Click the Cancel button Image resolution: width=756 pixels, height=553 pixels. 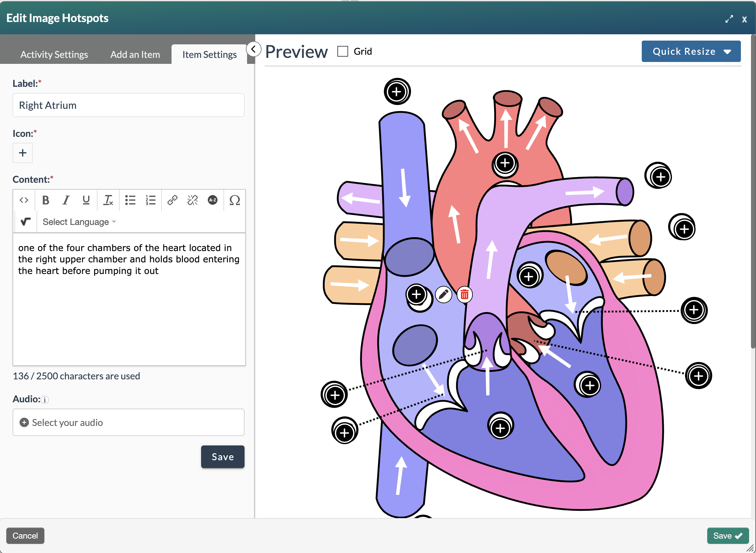point(25,536)
